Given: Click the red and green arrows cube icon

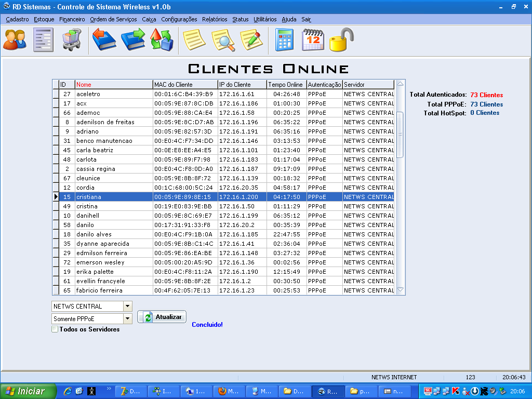Looking at the screenshot, I should coord(162,40).
